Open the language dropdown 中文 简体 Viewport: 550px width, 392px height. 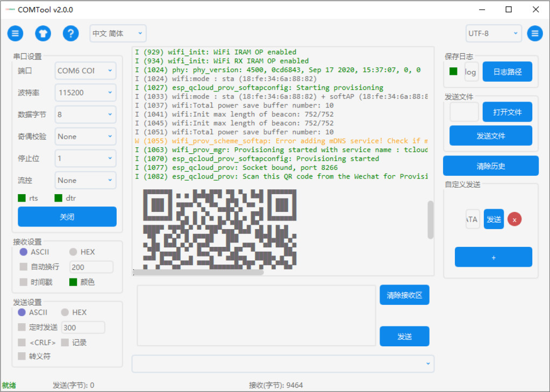pyautogui.click(x=118, y=33)
